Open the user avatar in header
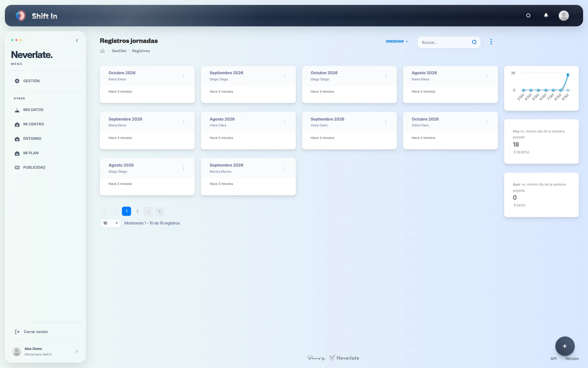 [x=564, y=16]
